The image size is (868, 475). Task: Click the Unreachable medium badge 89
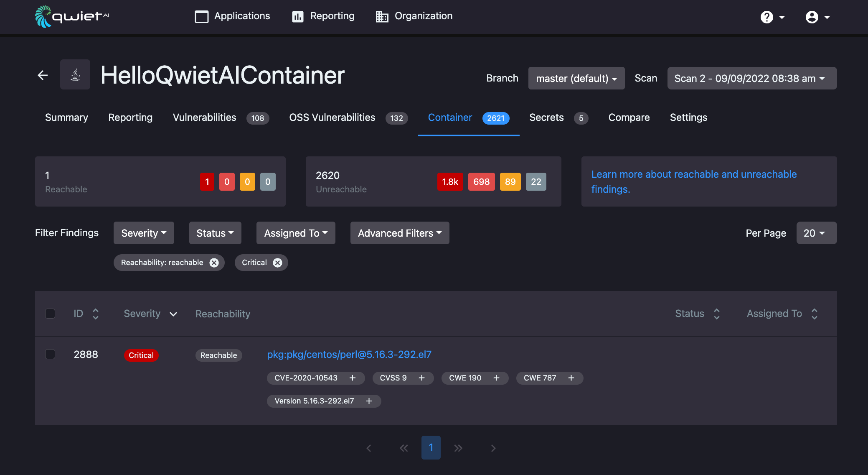coord(510,181)
